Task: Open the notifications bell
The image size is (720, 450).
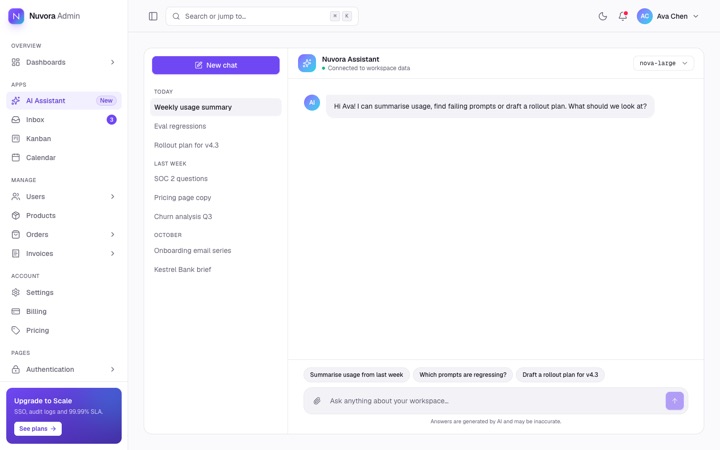Action: (623, 16)
